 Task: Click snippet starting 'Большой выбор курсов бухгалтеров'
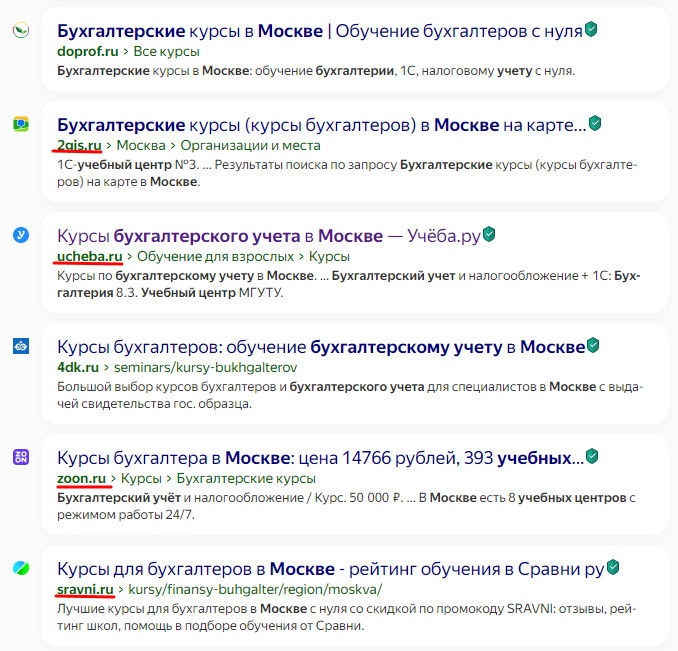coord(350,395)
